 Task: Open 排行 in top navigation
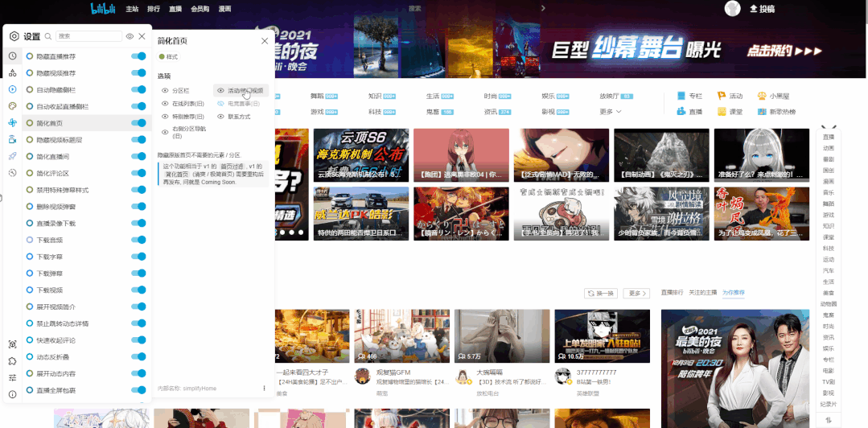(154, 9)
